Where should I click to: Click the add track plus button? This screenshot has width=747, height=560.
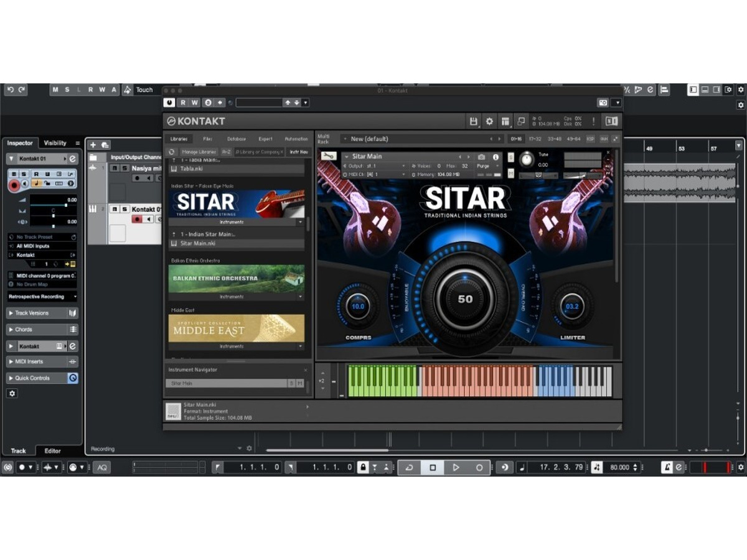coord(93,144)
